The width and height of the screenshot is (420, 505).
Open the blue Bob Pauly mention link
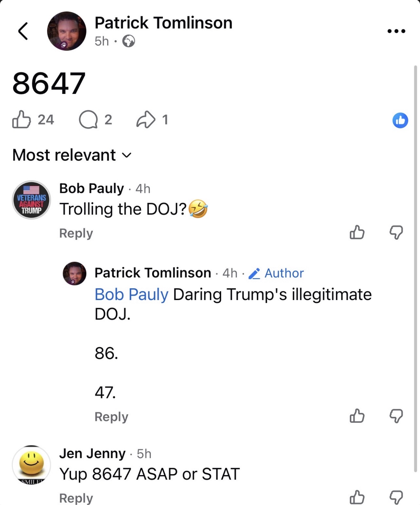click(131, 294)
